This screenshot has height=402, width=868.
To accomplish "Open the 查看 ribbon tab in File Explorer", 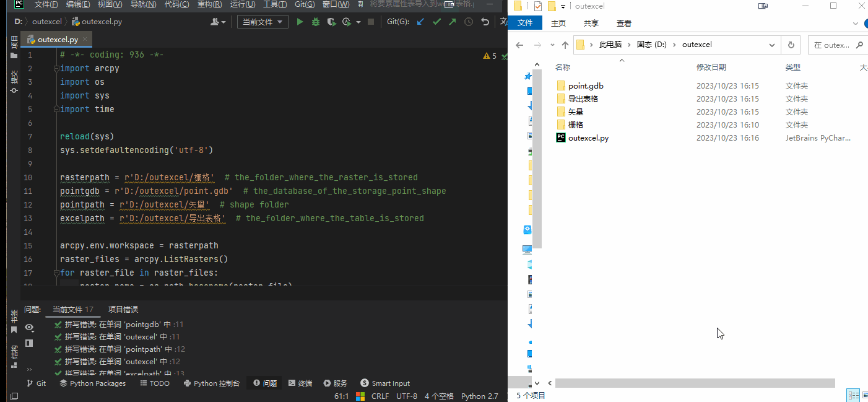I will tap(624, 23).
